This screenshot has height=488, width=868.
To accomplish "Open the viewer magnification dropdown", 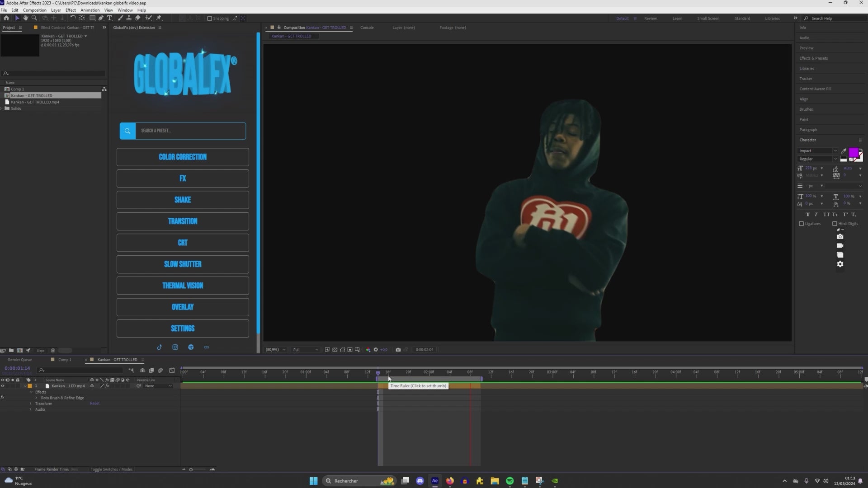I will pyautogui.click(x=275, y=350).
